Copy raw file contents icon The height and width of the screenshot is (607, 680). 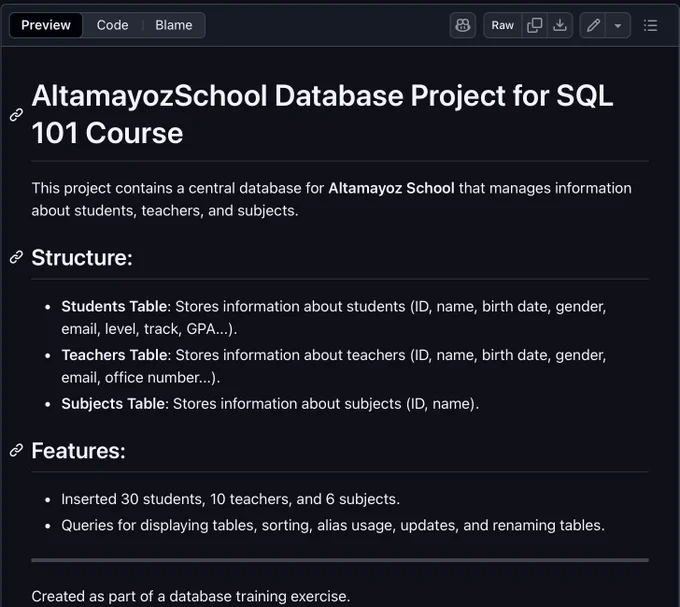pyautogui.click(x=534, y=25)
